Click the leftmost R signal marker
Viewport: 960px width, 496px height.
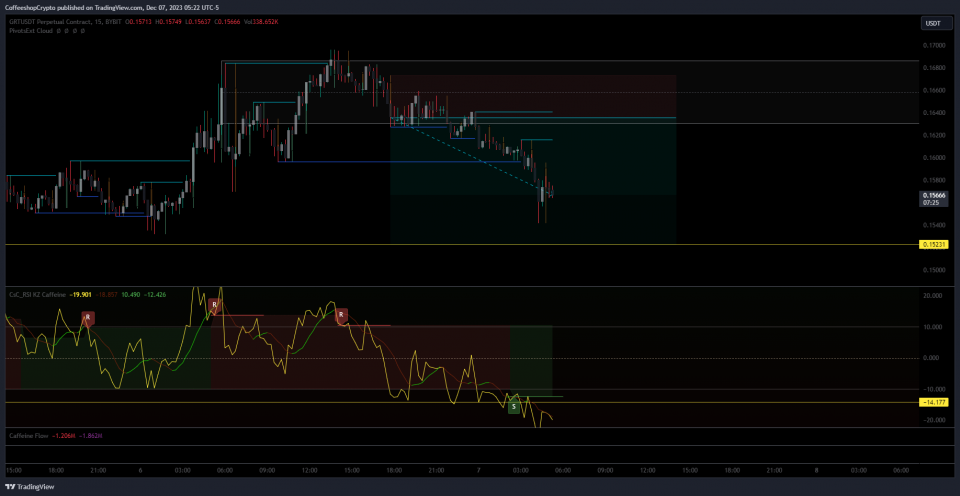tap(88, 317)
